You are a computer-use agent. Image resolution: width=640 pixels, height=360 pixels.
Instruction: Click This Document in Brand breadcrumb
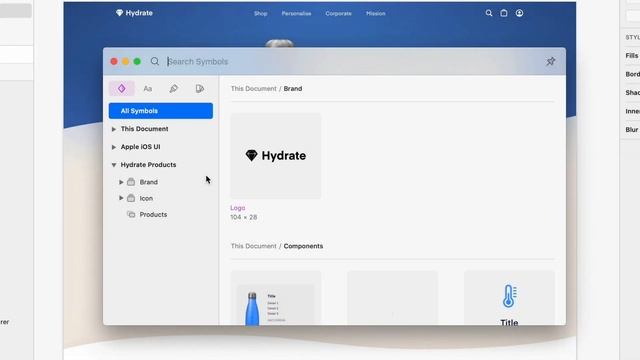tap(253, 89)
